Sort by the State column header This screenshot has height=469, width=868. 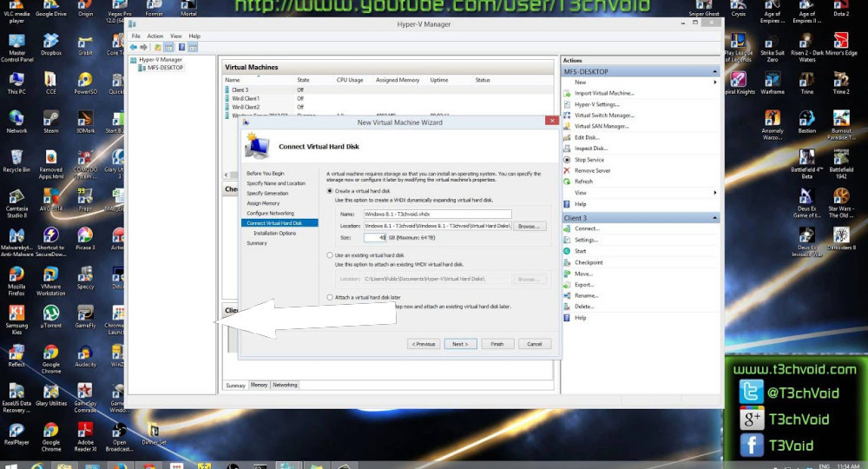[x=303, y=80]
